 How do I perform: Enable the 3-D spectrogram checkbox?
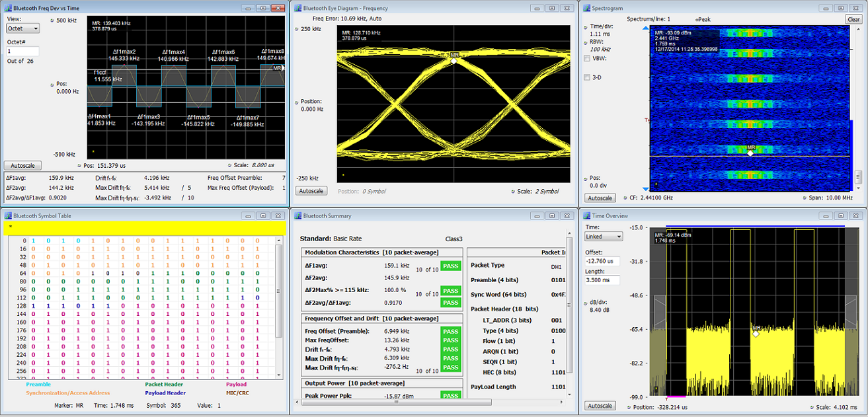[x=587, y=77]
